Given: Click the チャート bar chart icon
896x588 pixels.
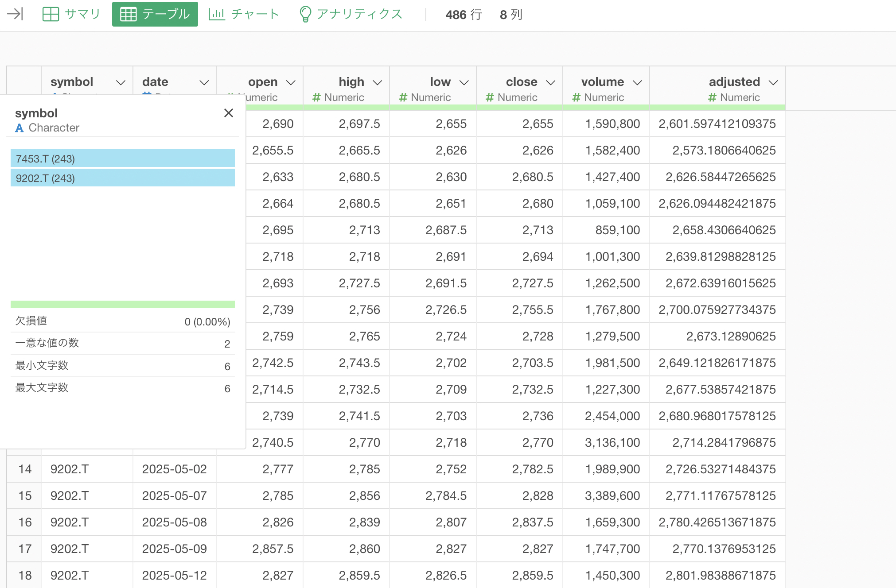Looking at the screenshot, I should pos(217,14).
